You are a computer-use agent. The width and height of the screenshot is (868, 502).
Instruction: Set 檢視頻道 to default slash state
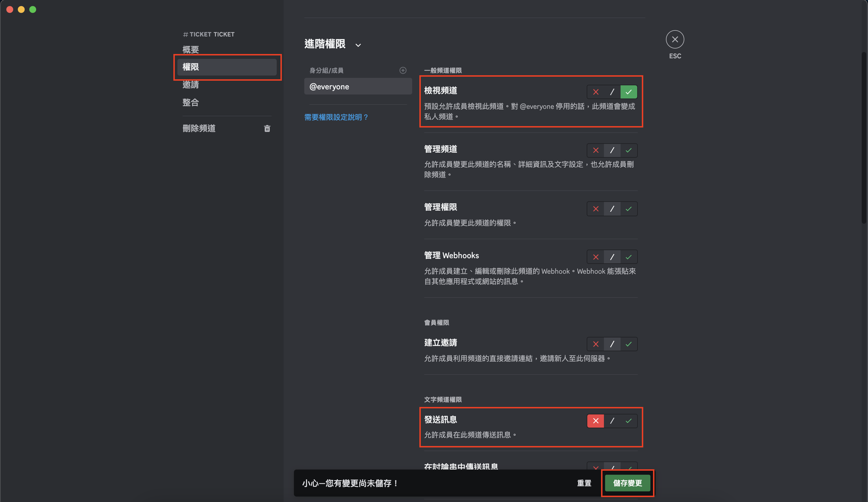(612, 92)
